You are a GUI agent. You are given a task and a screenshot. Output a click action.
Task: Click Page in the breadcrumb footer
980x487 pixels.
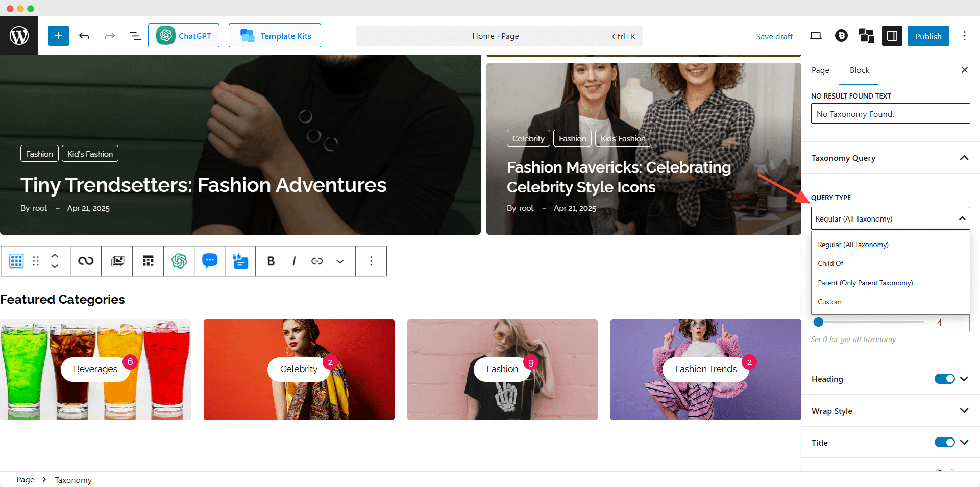(26, 480)
